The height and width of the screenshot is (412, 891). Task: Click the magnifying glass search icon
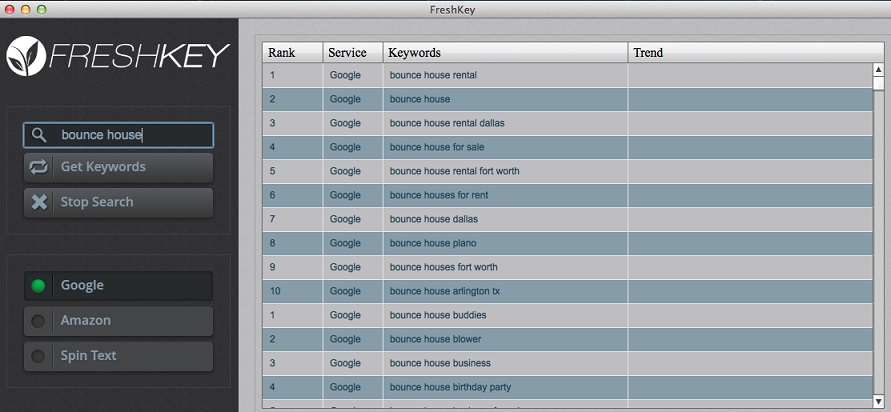point(38,135)
